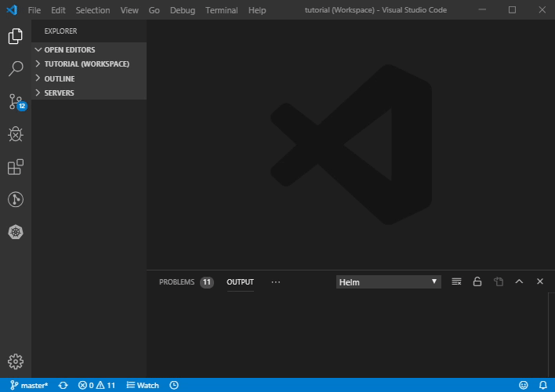Minimize the VS Code window
Screen dimensions: 555x392
point(482,9)
